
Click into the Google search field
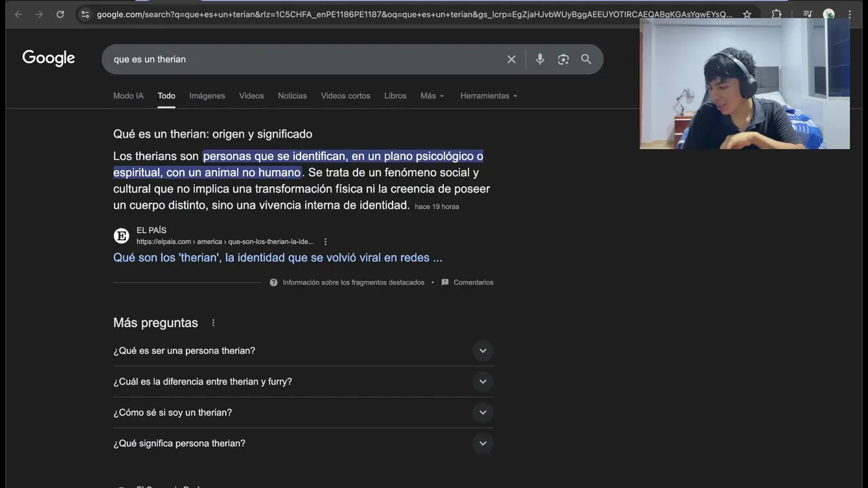click(305, 60)
